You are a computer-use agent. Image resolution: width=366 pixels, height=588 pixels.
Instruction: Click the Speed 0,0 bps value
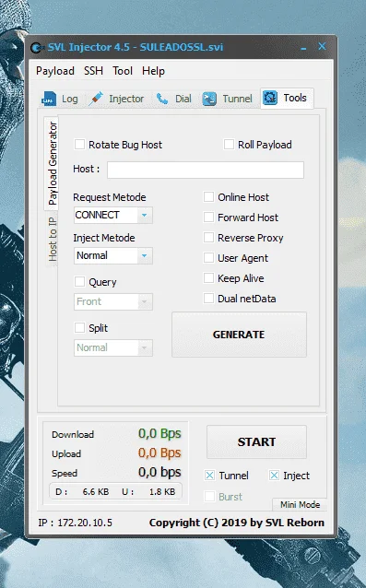coord(159,472)
